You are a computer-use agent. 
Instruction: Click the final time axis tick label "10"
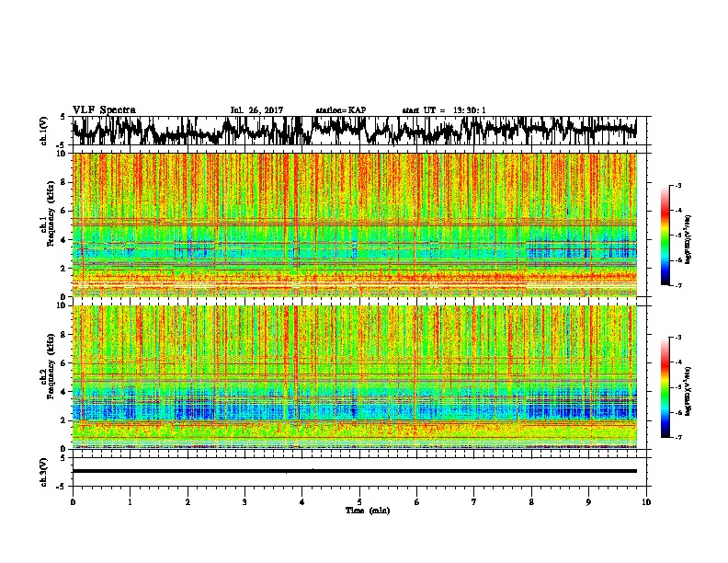pos(646,502)
